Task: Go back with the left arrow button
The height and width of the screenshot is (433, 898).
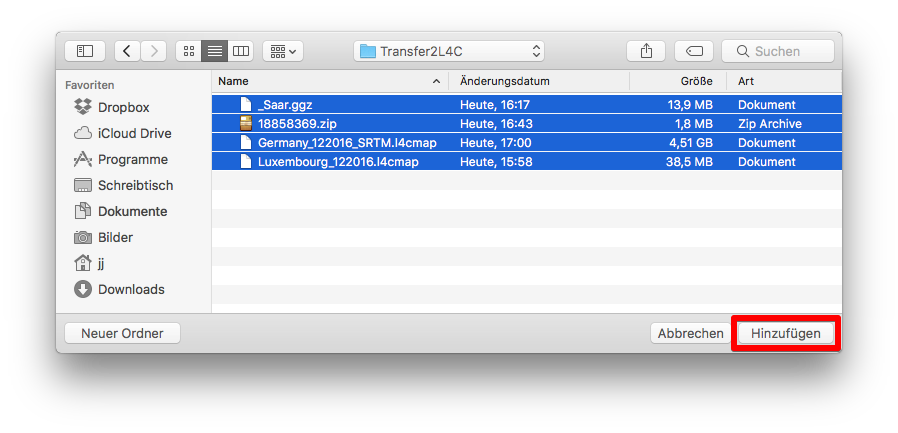Action: click(128, 51)
